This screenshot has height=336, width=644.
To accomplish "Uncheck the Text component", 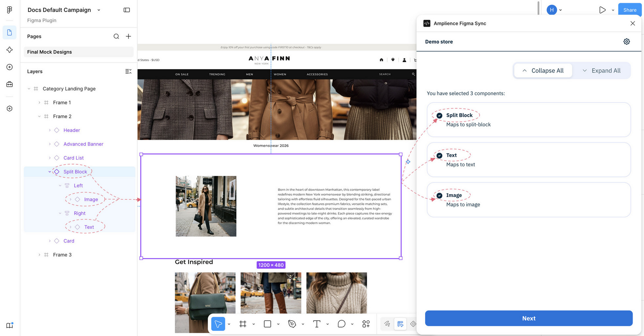I will click(x=439, y=156).
